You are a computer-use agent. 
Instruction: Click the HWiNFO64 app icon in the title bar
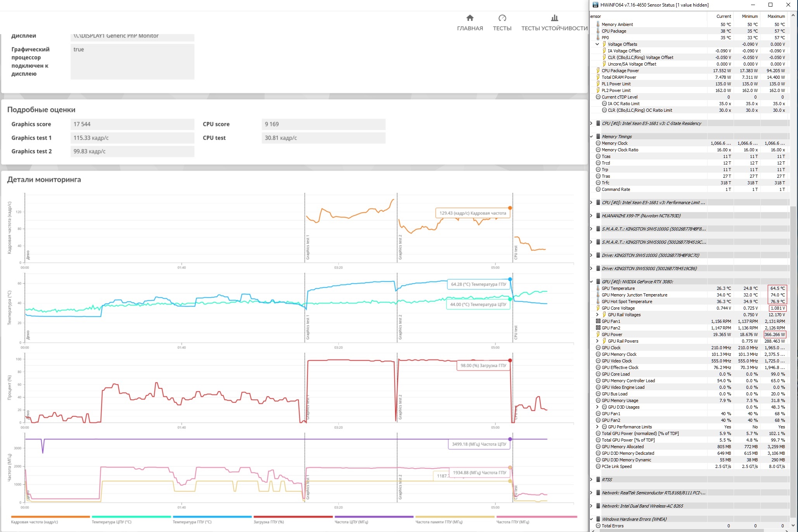(595, 5)
